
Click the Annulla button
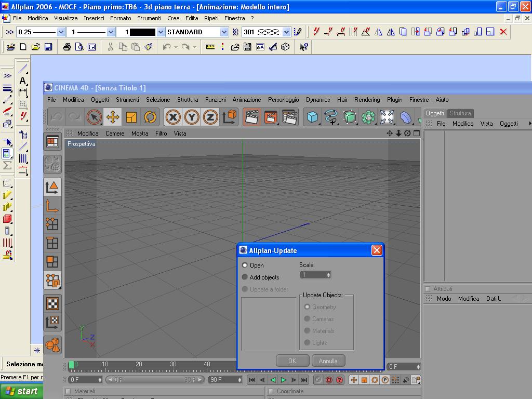pyautogui.click(x=328, y=361)
